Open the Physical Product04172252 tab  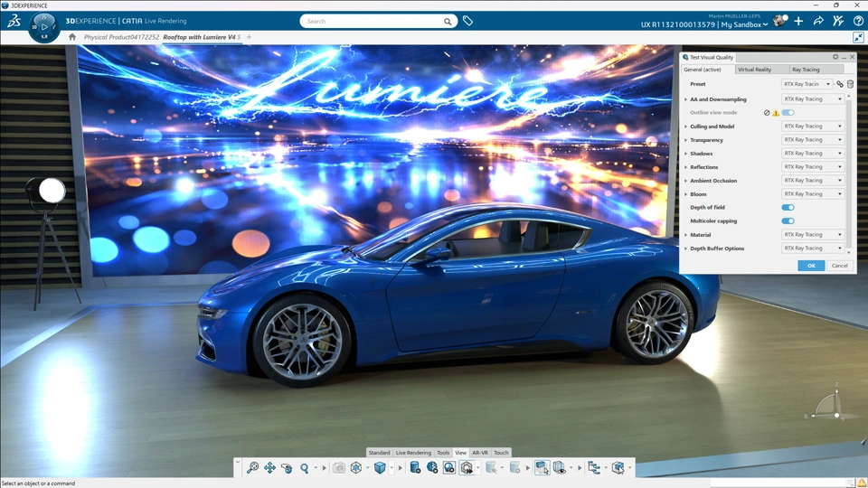[x=121, y=37]
